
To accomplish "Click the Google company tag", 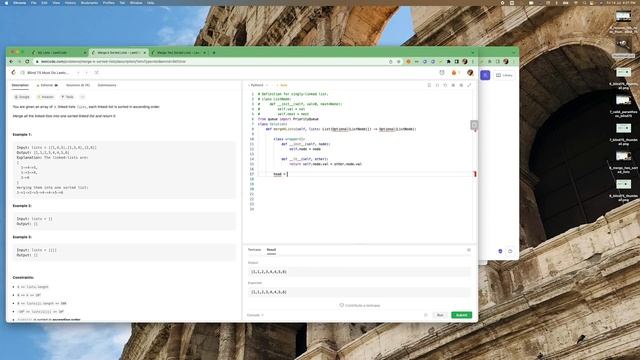I will pos(22,97).
